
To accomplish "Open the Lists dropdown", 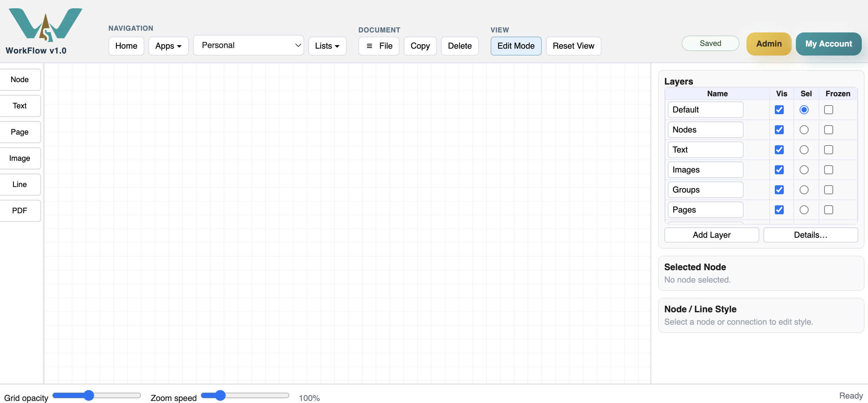I will 327,46.
